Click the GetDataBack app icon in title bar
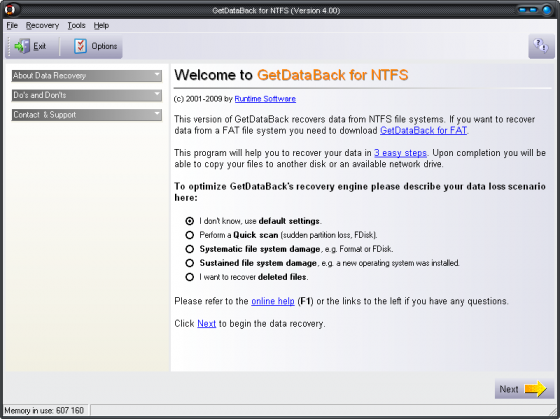The height and width of the screenshot is (419, 560). pos(9,9)
